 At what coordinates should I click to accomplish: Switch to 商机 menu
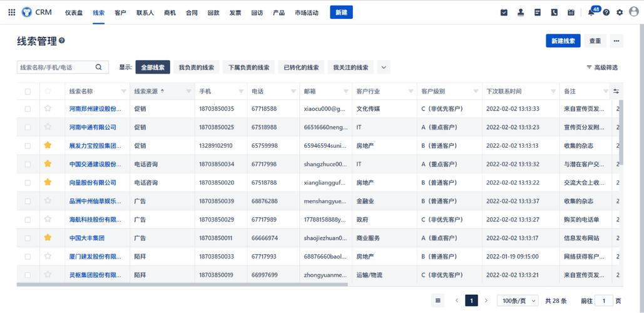tap(170, 13)
